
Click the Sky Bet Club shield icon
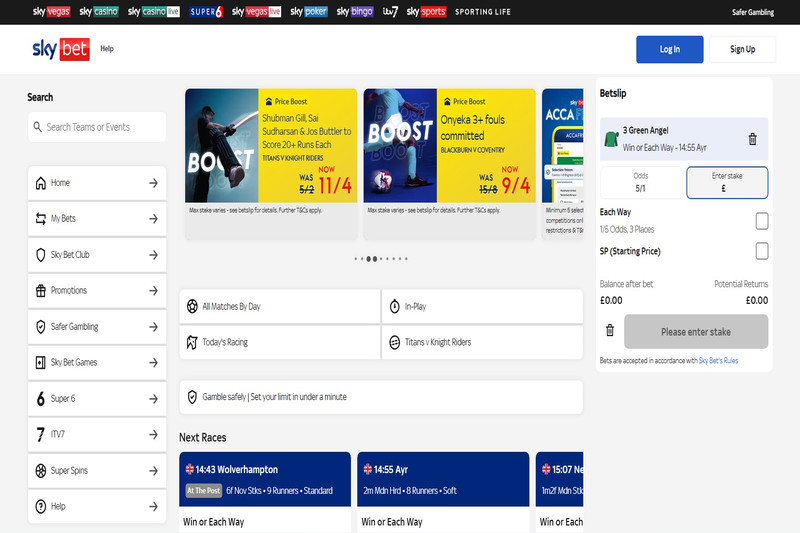(41, 255)
